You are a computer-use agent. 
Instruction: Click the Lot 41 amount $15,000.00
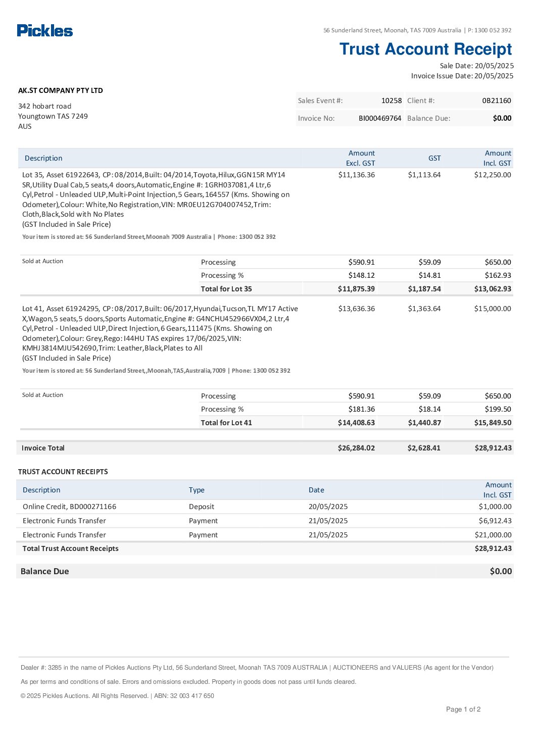point(493,309)
